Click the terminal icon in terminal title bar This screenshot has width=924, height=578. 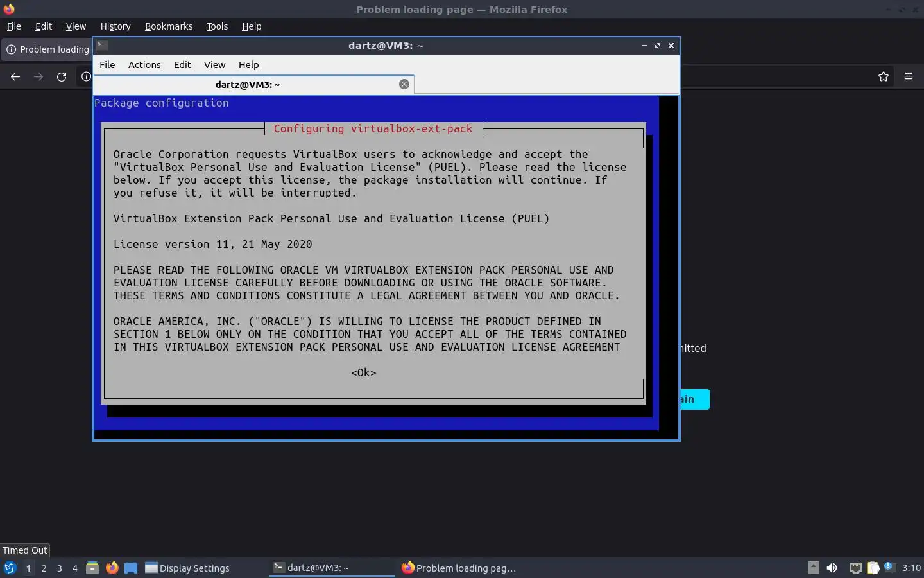[x=101, y=45]
